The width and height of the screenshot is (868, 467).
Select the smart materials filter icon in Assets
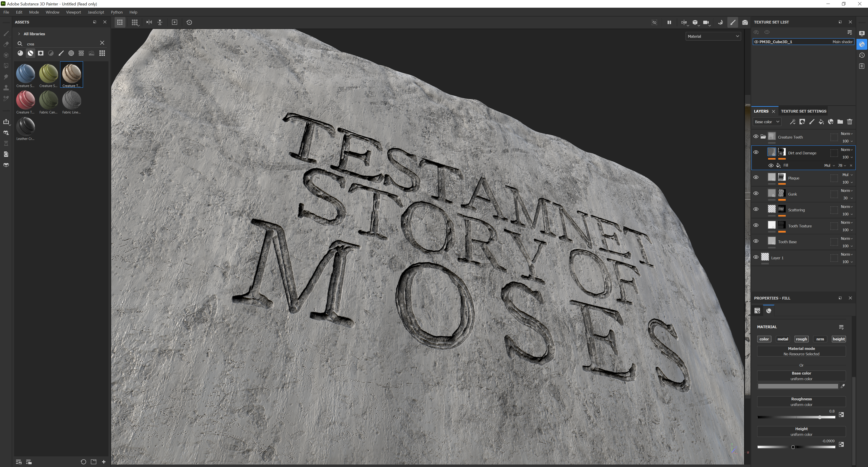(30, 53)
